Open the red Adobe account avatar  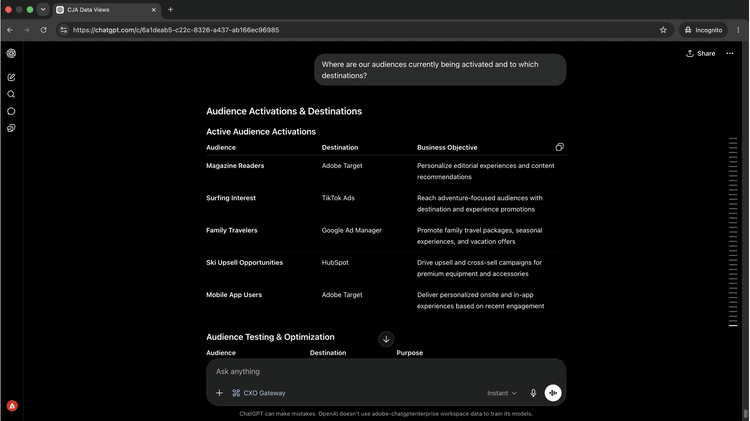pyautogui.click(x=12, y=406)
